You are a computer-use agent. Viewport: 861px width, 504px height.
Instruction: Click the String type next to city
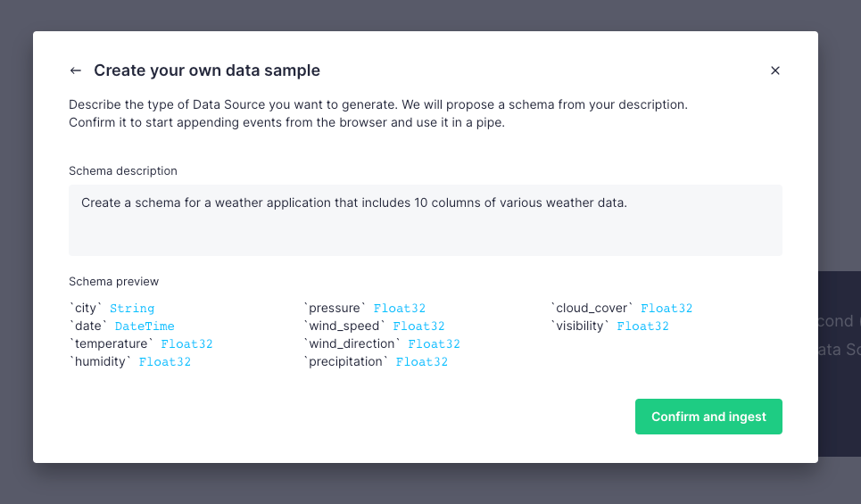point(132,309)
